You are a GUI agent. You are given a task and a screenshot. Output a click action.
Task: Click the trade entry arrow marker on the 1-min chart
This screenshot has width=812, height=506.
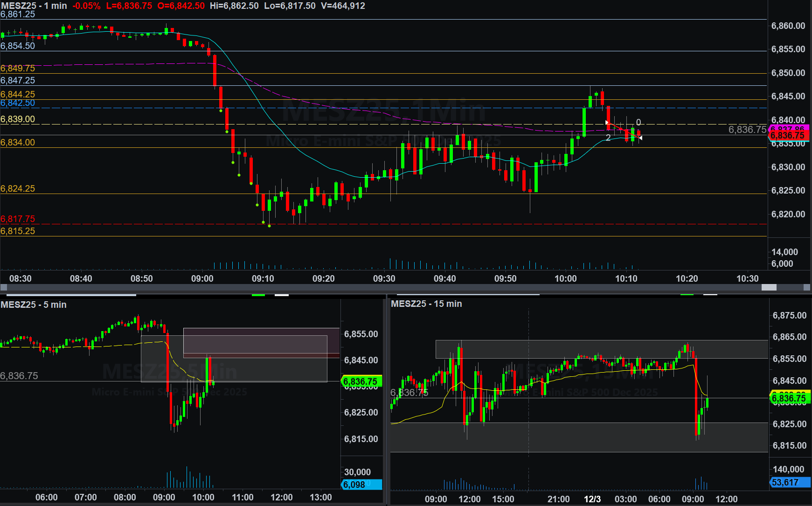[x=607, y=123]
